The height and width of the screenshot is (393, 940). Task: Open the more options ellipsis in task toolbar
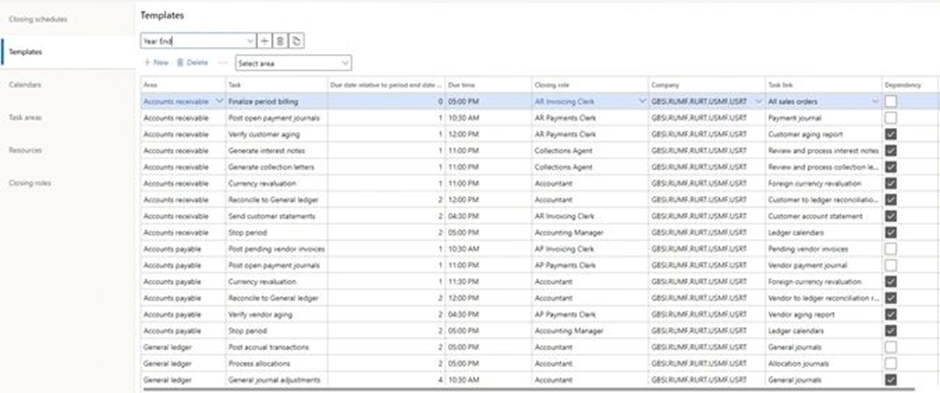[222, 62]
